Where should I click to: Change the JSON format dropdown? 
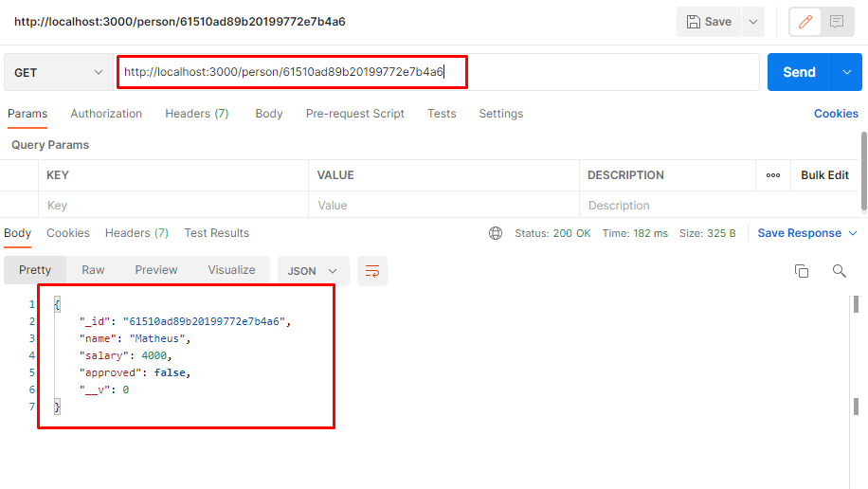(x=313, y=271)
